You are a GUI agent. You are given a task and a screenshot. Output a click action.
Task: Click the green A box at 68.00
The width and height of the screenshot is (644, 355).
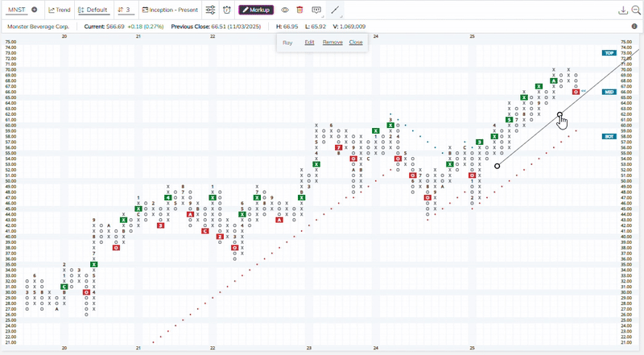point(554,81)
